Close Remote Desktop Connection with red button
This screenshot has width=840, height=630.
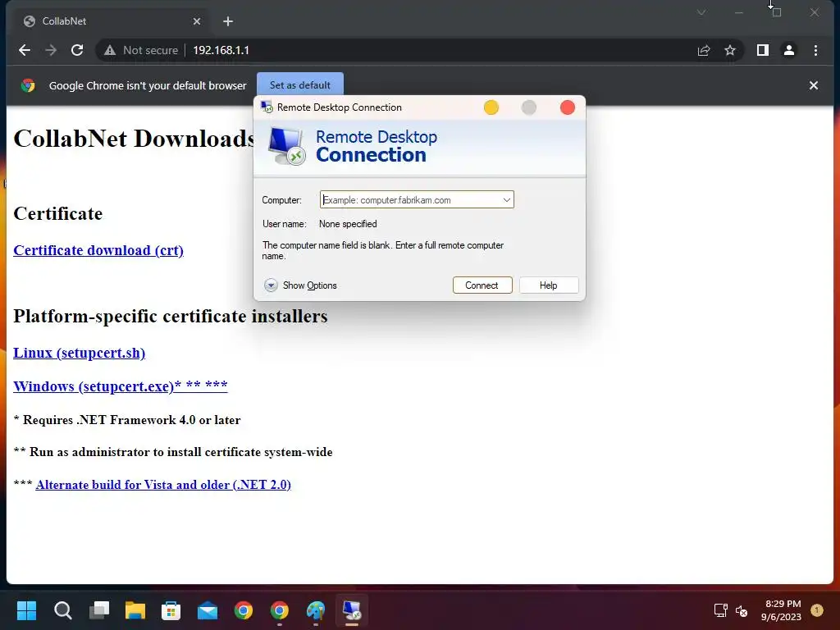[x=568, y=107]
